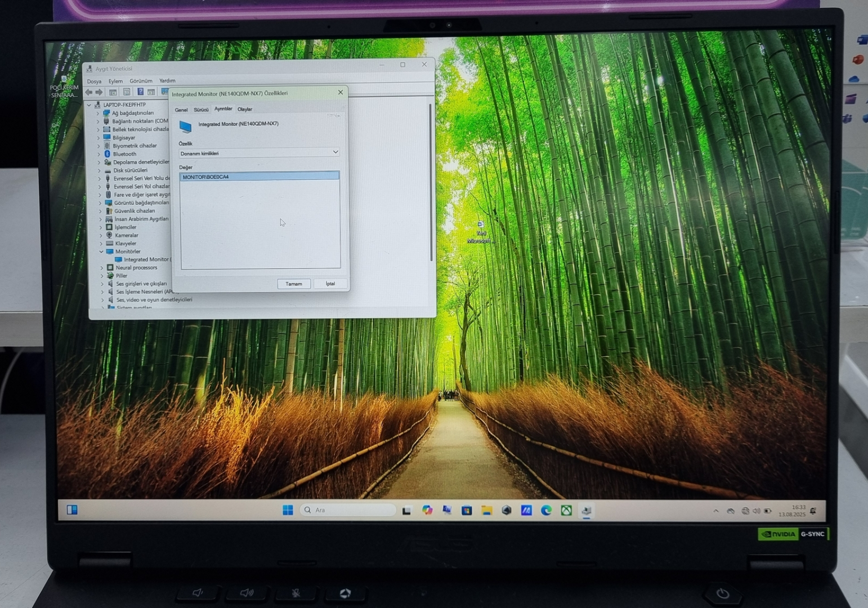The width and height of the screenshot is (868, 608).
Task: Open the MyASUS taskbar icon
Action: [x=526, y=511]
